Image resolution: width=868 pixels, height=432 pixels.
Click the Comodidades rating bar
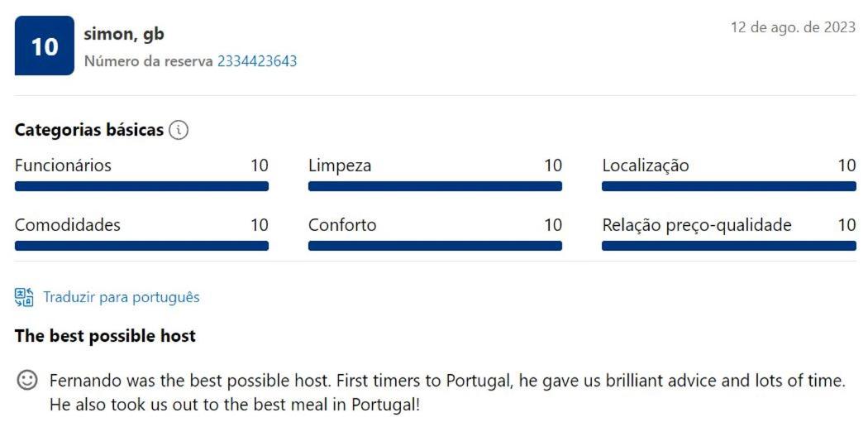coord(141,245)
